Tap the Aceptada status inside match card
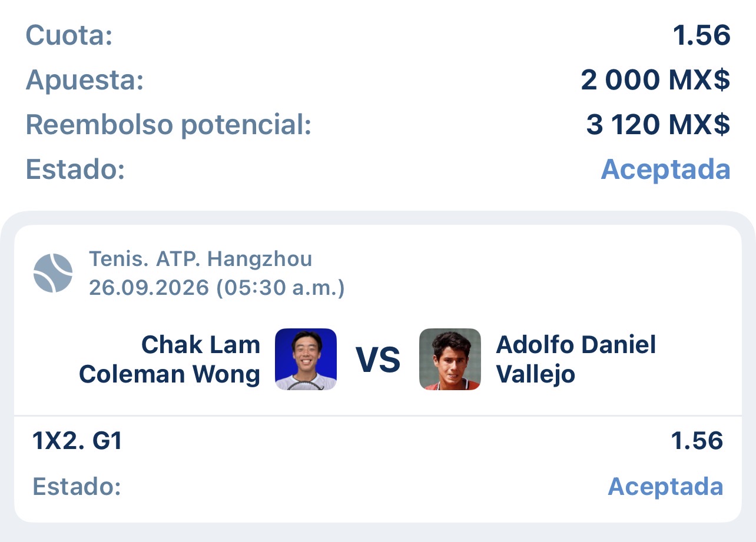 pos(665,487)
